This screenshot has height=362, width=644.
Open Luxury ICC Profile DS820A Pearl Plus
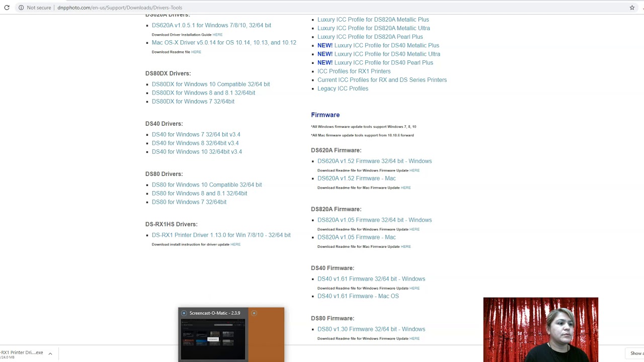click(x=370, y=37)
